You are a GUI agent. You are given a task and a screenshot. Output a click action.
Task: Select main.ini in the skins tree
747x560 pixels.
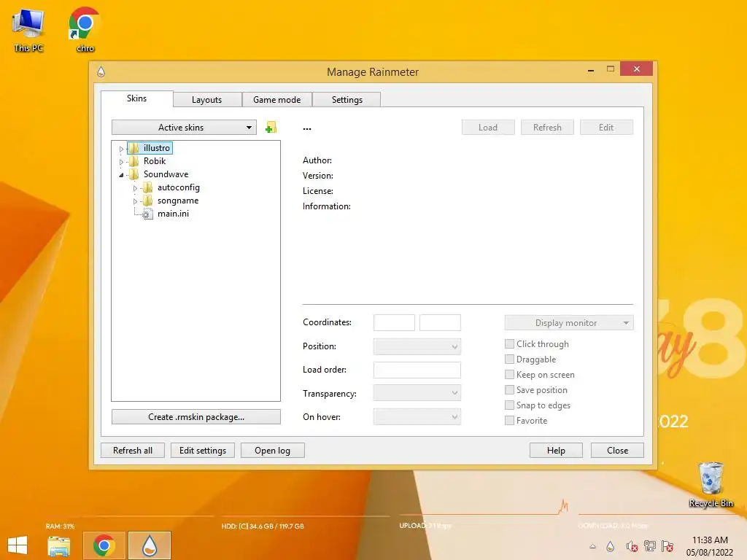173,214
